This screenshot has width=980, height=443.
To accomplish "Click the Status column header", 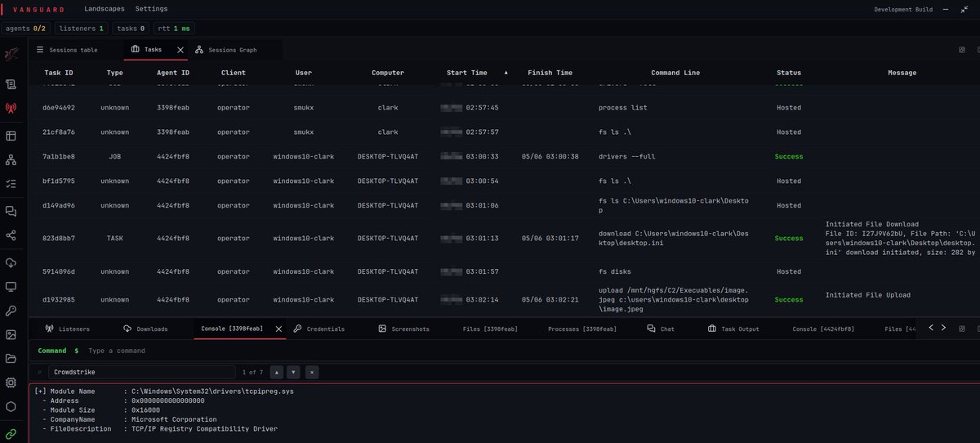I will 789,73.
